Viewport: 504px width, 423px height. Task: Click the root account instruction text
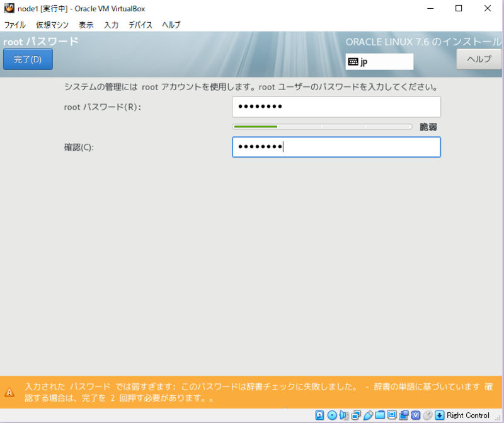coord(251,87)
